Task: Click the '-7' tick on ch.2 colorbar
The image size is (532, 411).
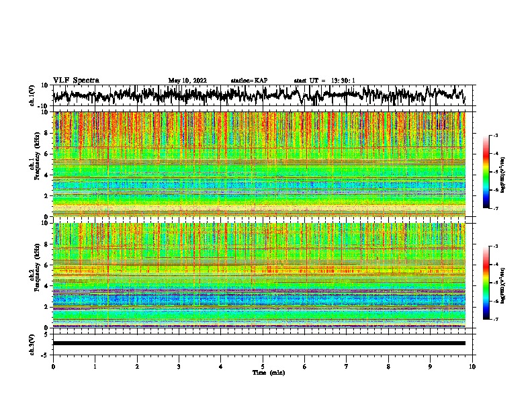Action: pyautogui.click(x=496, y=319)
